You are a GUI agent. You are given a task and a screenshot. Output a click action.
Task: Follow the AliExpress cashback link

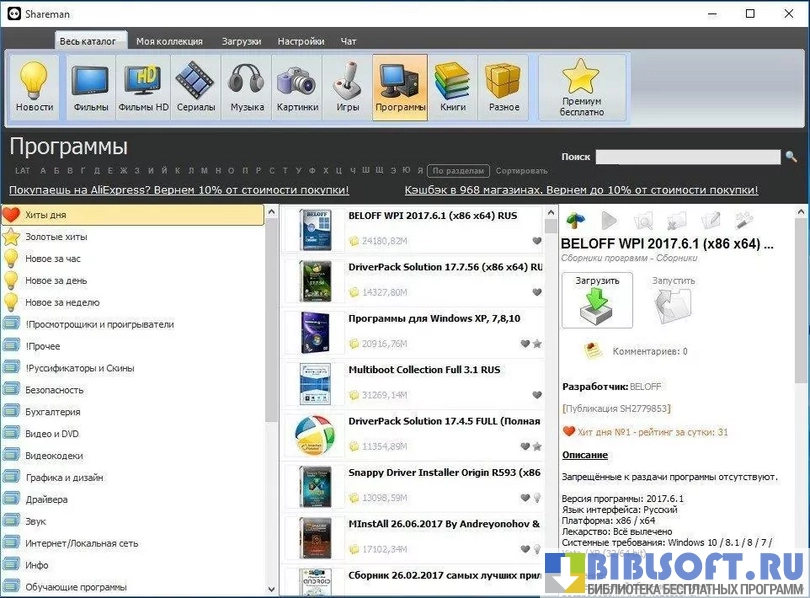pyautogui.click(x=179, y=190)
